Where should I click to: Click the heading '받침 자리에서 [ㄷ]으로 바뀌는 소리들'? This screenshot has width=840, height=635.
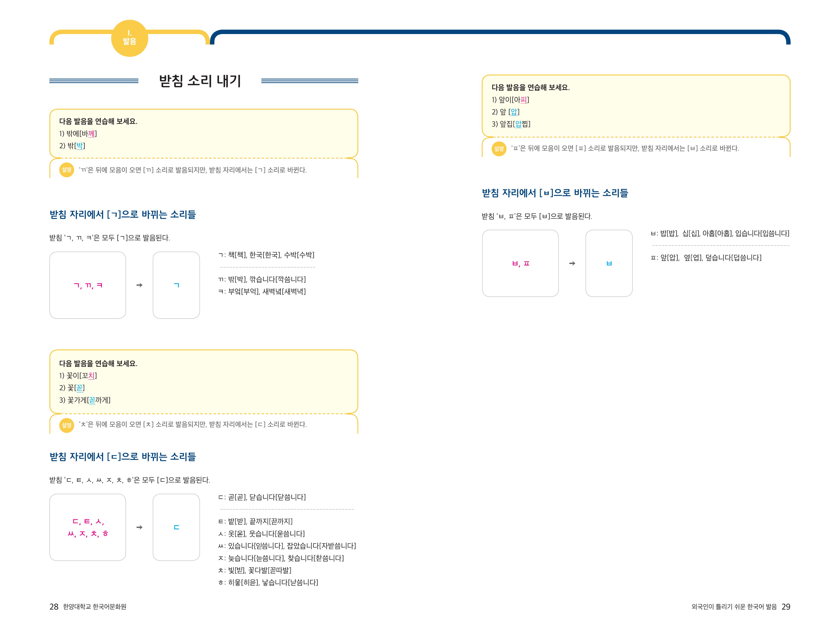[123, 457]
